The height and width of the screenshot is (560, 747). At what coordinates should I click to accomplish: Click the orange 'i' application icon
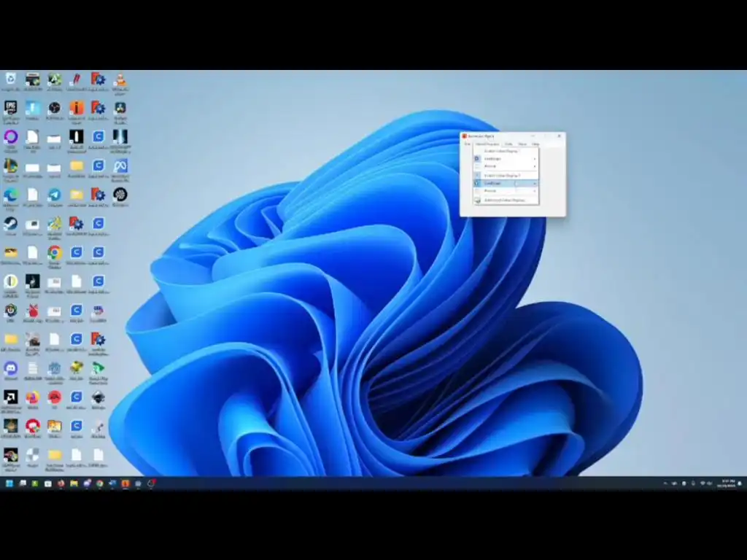click(76, 109)
